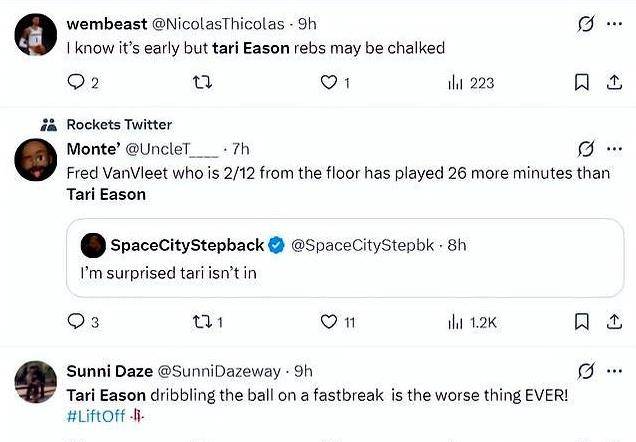
Task: Bookmark Monte' tweet
Action: point(581,322)
